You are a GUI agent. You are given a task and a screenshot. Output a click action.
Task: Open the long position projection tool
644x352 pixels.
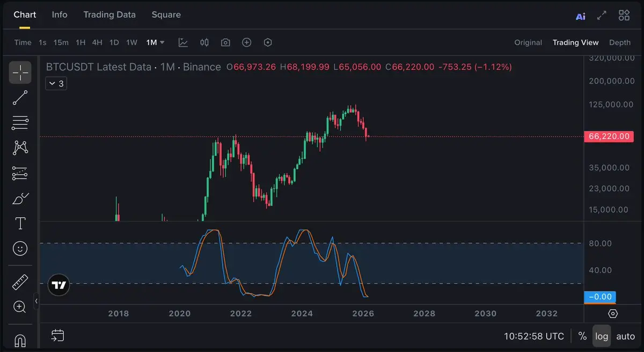pos(20,173)
